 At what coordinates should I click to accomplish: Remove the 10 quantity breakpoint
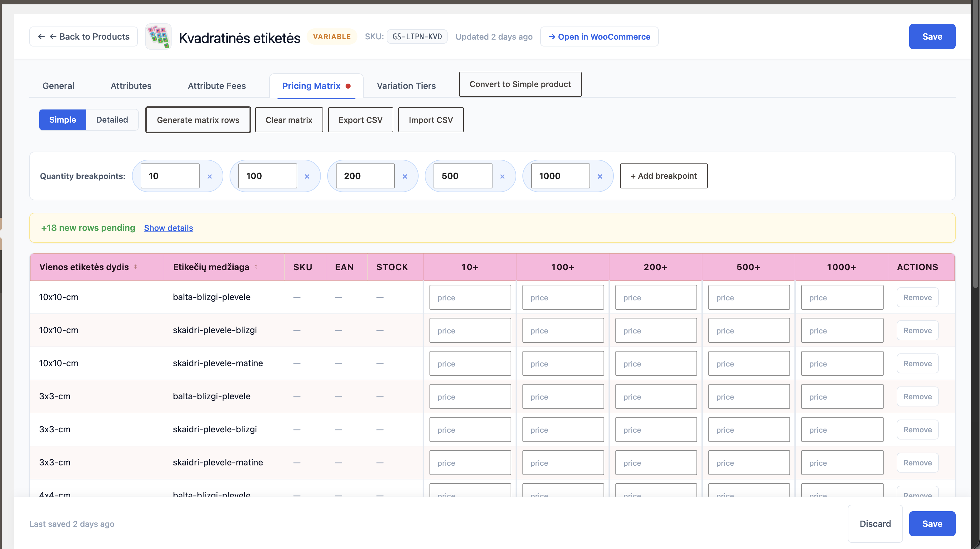pyautogui.click(x=210, y=176)
